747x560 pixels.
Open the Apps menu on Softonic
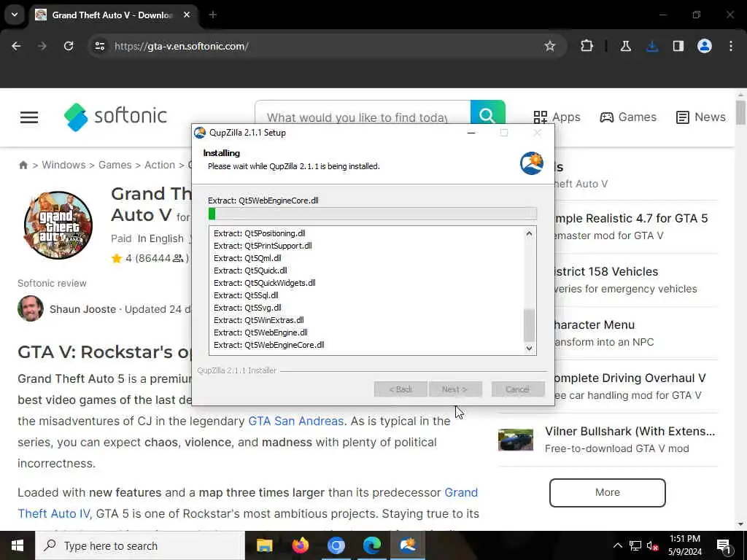click(557, 117)
